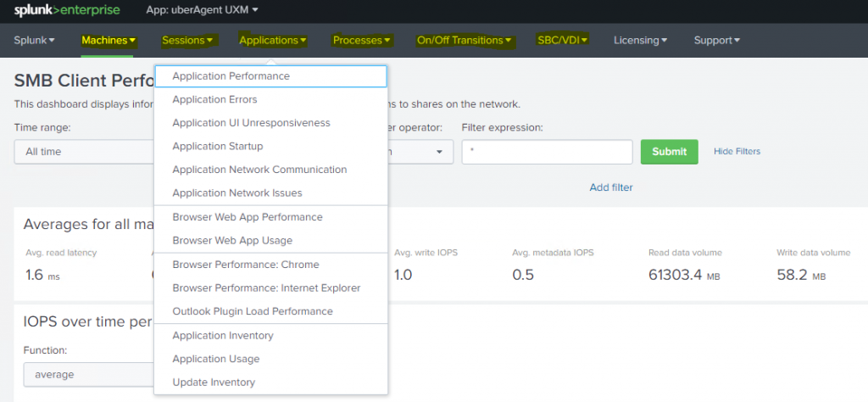Select Application Errors menu entry
Screen dimensions: 868x402
coord(270,100)
